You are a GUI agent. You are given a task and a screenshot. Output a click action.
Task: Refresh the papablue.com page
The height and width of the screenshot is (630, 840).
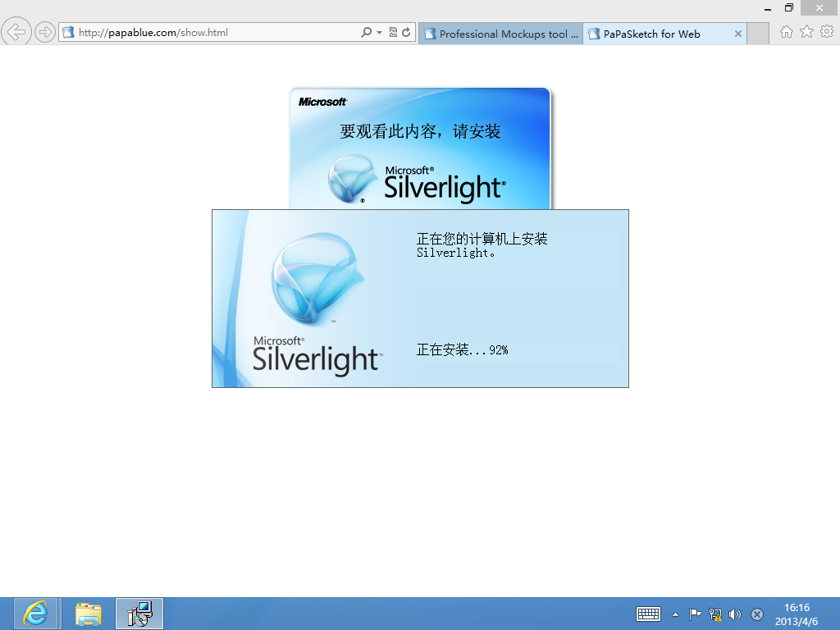point(406,32)
